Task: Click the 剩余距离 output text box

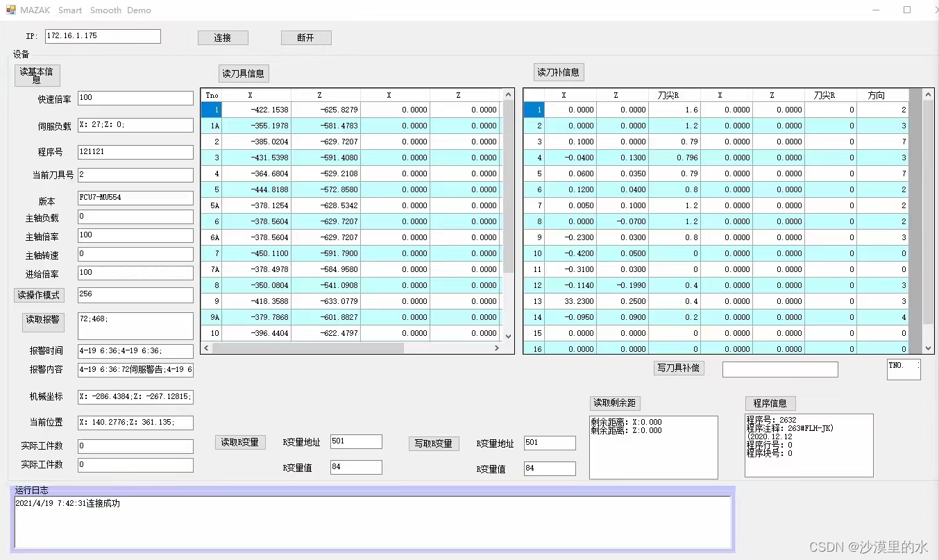Action: 653,447
